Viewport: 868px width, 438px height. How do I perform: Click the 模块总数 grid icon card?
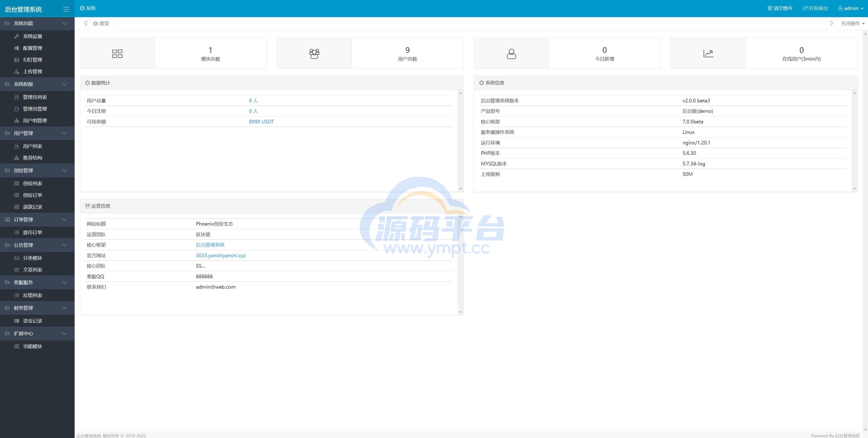pos(117,54)
